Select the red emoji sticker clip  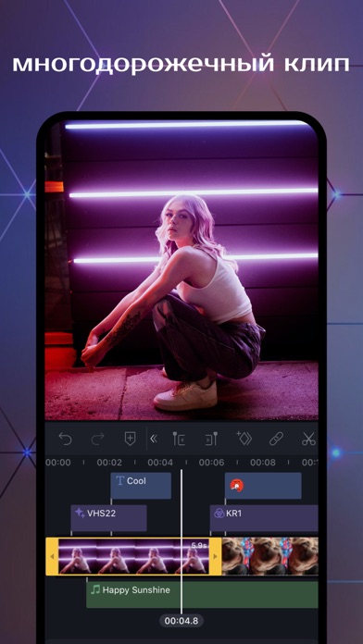coord(263,486)
